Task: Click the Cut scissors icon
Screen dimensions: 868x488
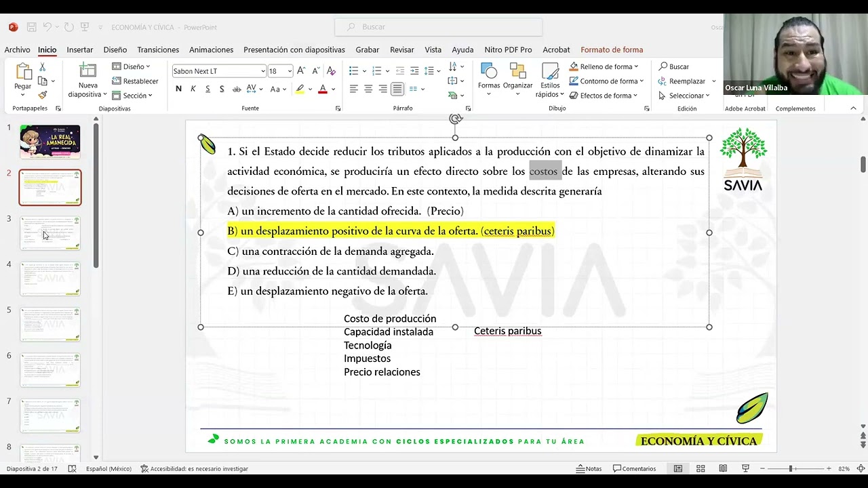Action: pos(42,67)
